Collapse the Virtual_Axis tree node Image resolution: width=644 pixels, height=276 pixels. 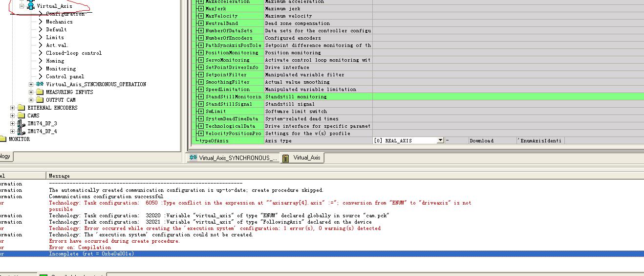pyautogui.click(x=21, y=6)
